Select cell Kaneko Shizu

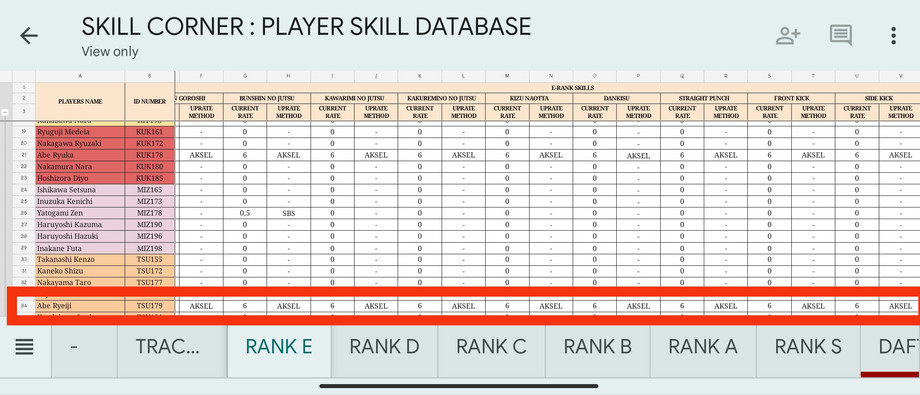(80, 271)
